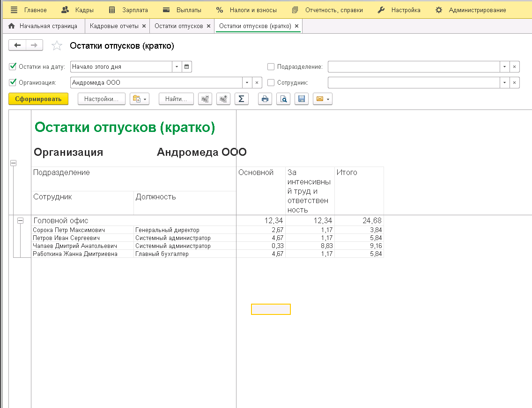Click the back navigation arrow
Viewport: 532px width, 408px height.
tap(18, 45)
